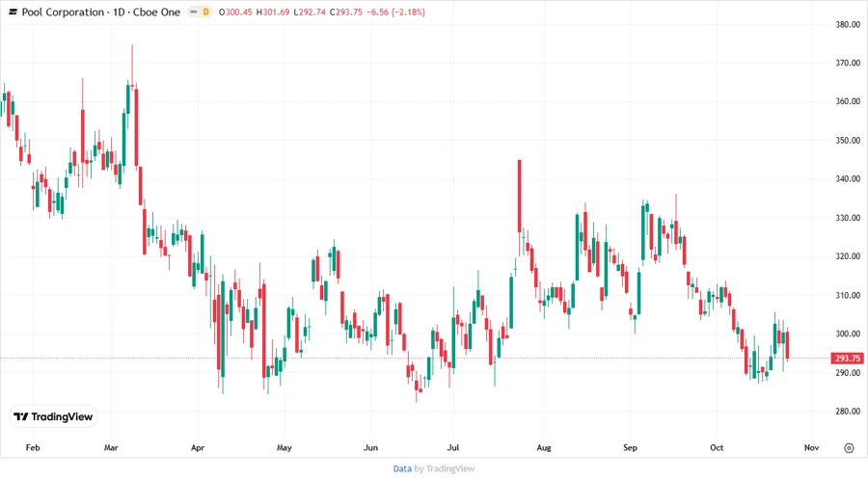Click the 300.00 price axis label
This screenshot has height=480, width=868.
(x=848, y=334)
